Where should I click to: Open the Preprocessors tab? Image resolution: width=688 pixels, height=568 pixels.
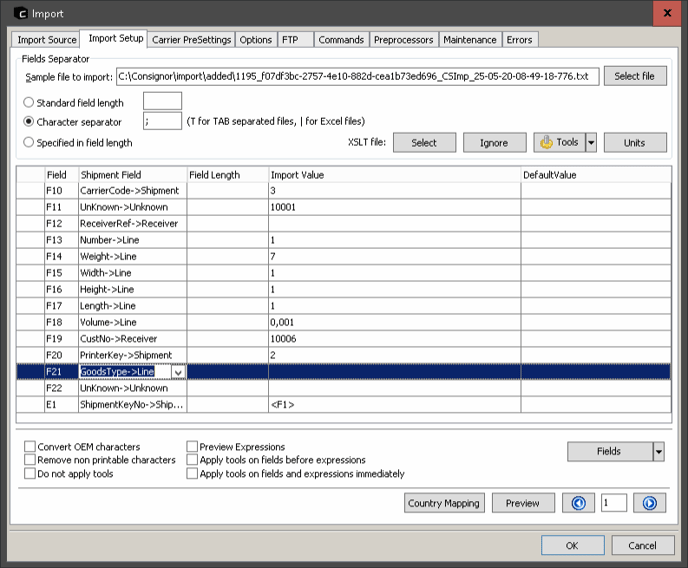404,39
